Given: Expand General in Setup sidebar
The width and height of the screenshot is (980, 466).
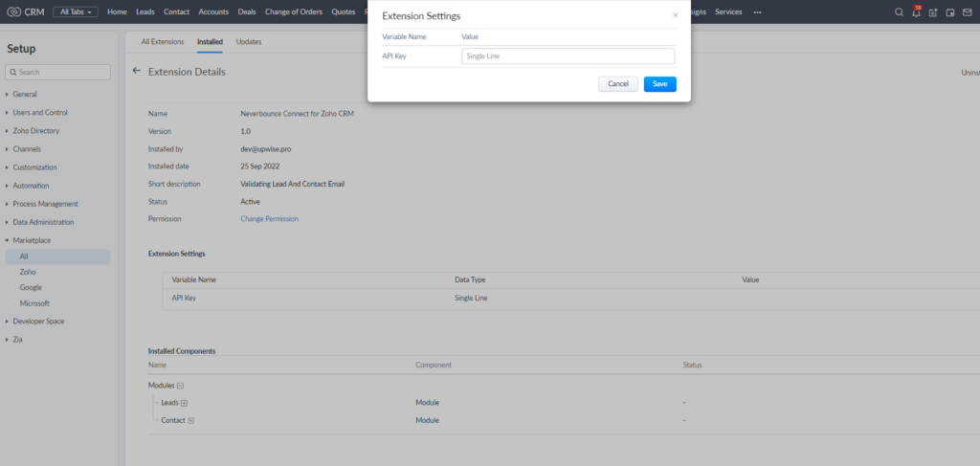Looking at the screenshot, I should pos(24,95).
